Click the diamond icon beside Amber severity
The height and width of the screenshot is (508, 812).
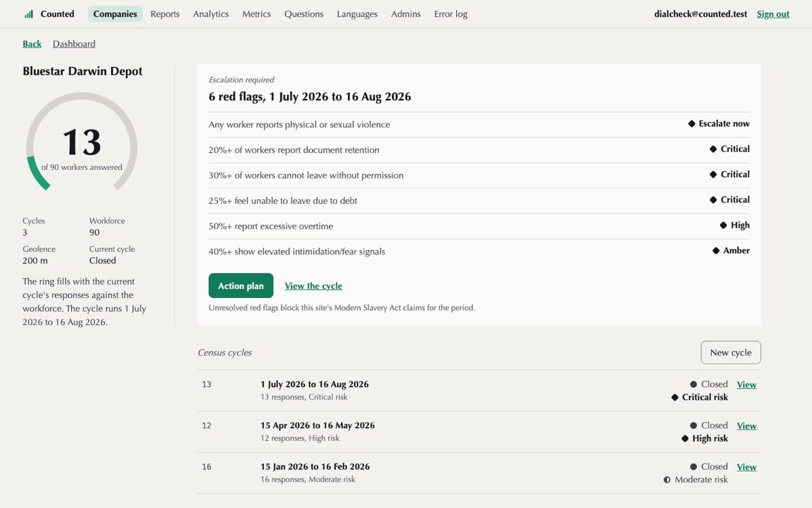point(716,251)
